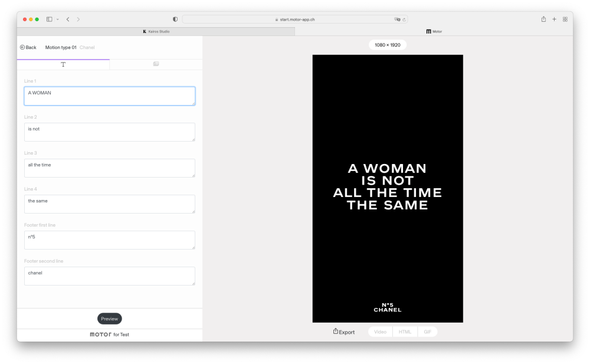Click the start.motor-app.ch address bar

pyautogui.click(x=295, y=19)
